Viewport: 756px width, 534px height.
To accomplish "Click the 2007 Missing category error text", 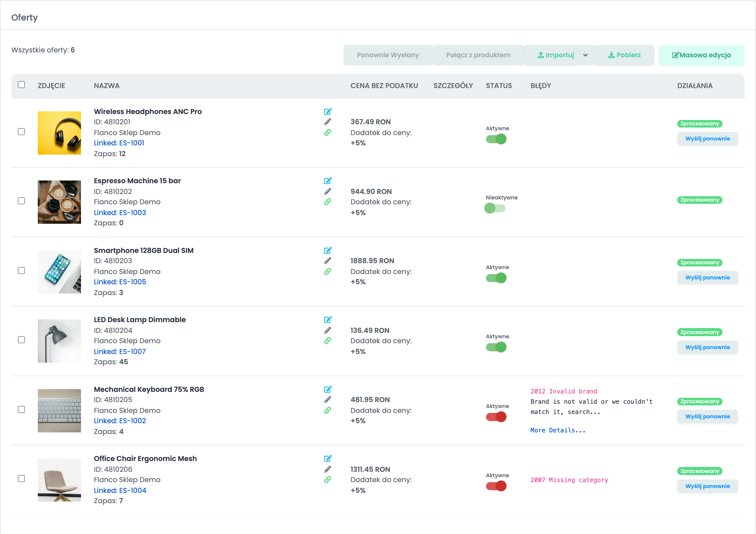I will click(569, 480).
